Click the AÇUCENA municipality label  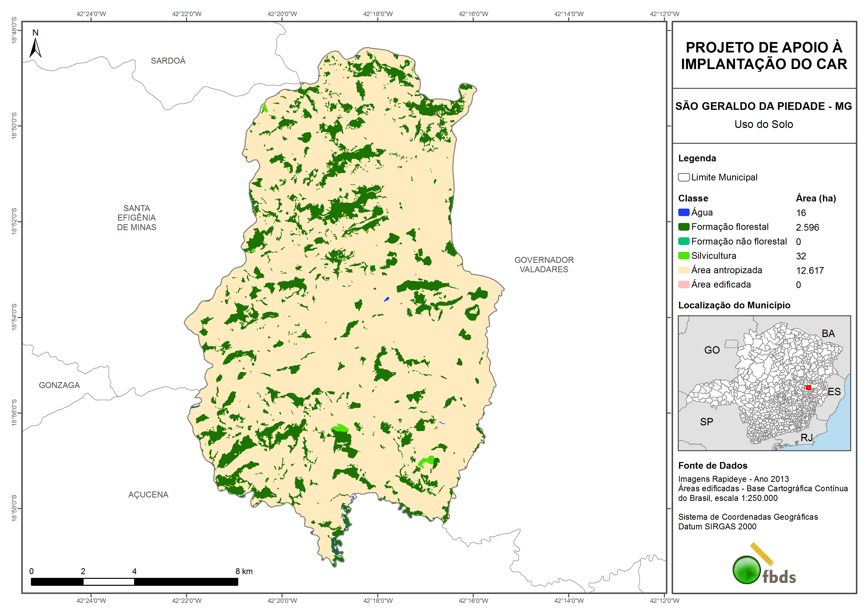[148, 494]
